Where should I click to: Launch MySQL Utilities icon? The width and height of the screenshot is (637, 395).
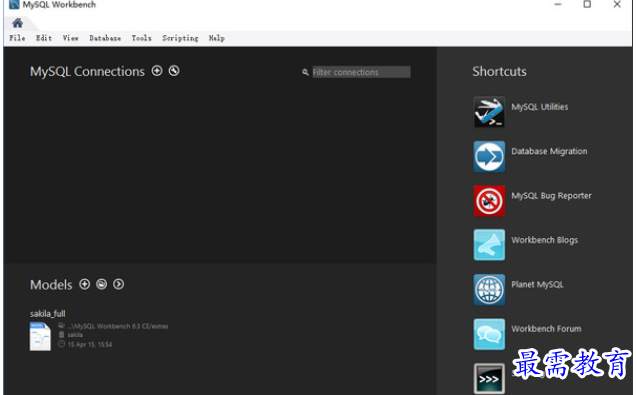(489, 112)
